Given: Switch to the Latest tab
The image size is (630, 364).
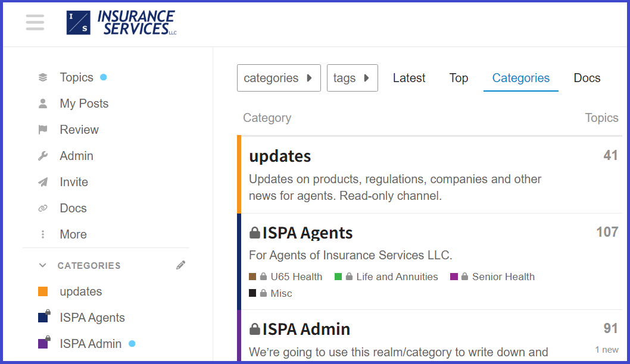Looking at the screenshot, I should (x=409, y=78).
